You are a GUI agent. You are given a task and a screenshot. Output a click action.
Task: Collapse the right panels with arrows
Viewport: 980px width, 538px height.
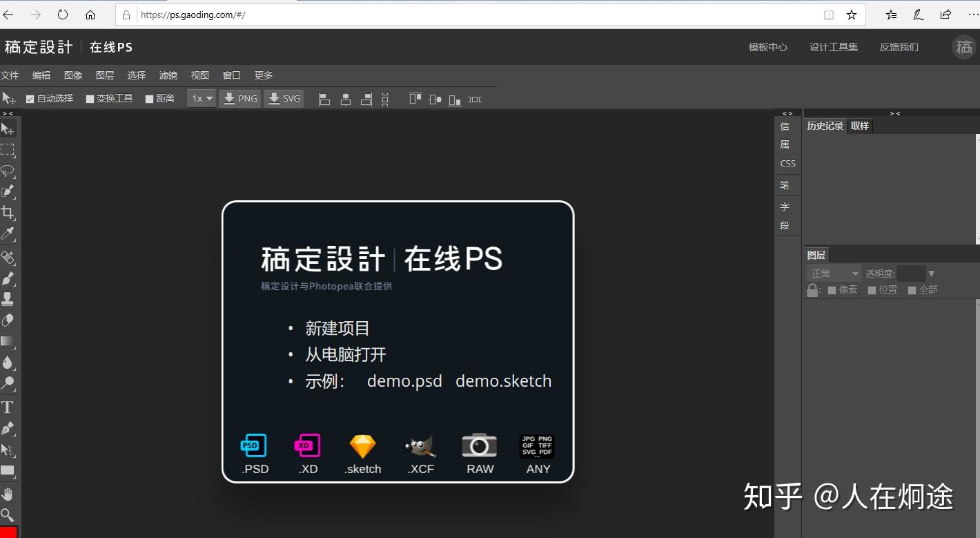895,113
